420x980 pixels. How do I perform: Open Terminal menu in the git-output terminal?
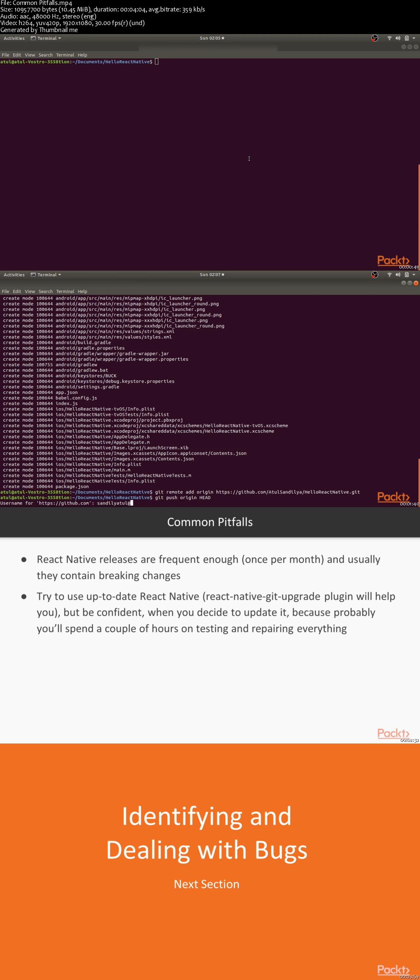coord(65,291)
